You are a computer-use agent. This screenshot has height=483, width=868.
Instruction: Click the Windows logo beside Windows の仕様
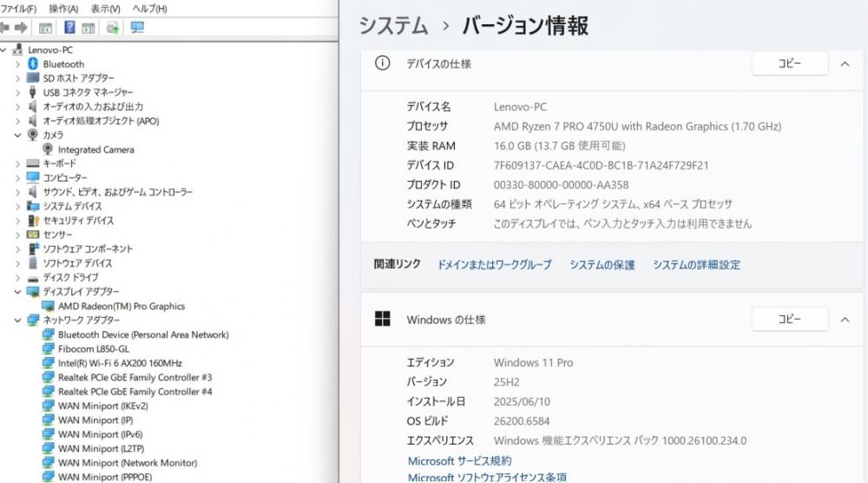pos(383,319)
